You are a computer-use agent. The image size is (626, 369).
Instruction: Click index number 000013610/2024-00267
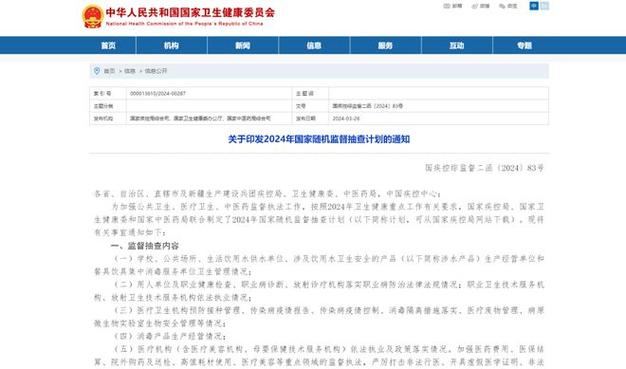158,93
